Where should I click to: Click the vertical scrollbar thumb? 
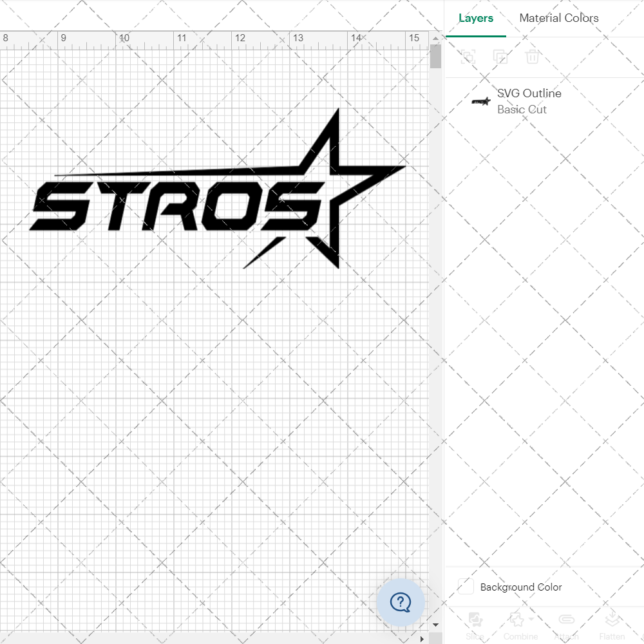tap(436, 56)
